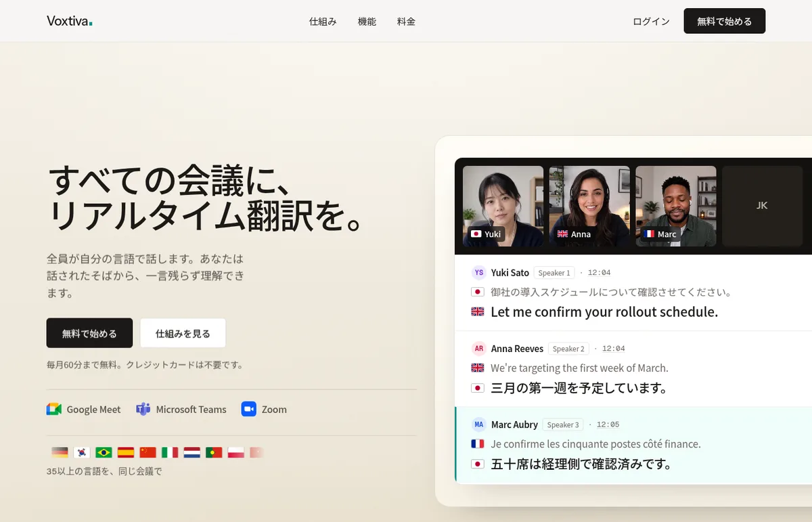Click the hero 無料で始める button below the headline

[89, 333]
